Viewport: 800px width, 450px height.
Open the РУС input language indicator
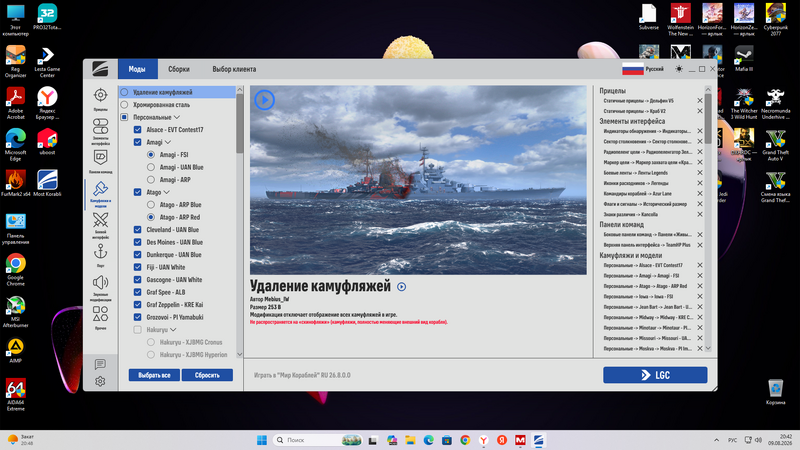732,440
